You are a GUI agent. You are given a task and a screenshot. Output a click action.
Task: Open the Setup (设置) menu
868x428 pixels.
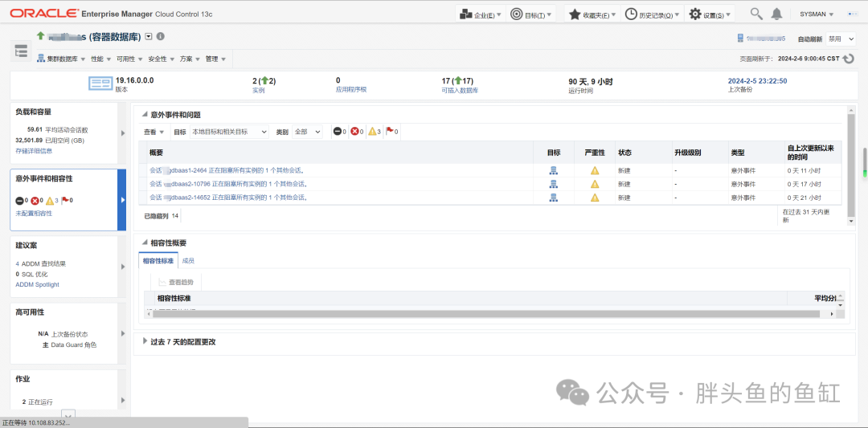[710, 14]
